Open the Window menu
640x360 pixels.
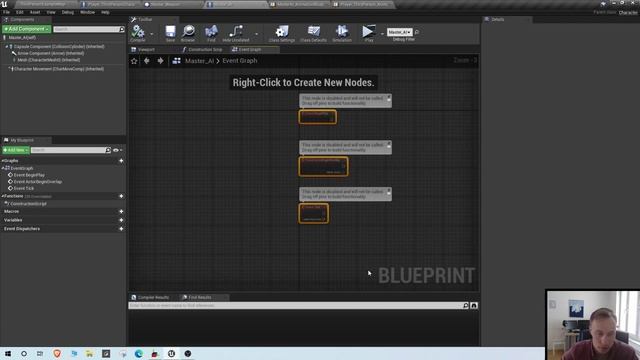point(87,12)
